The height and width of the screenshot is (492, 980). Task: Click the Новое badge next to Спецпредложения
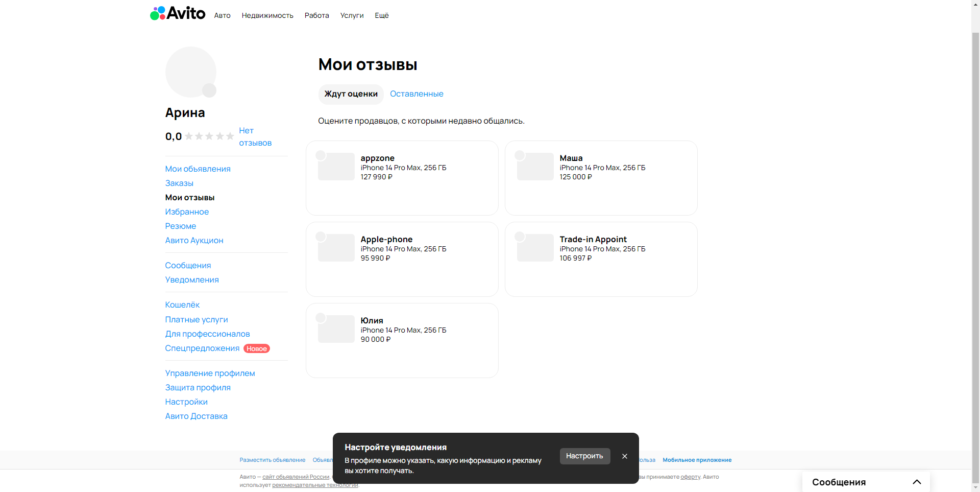pyautogui.click(x=257, y=349)
